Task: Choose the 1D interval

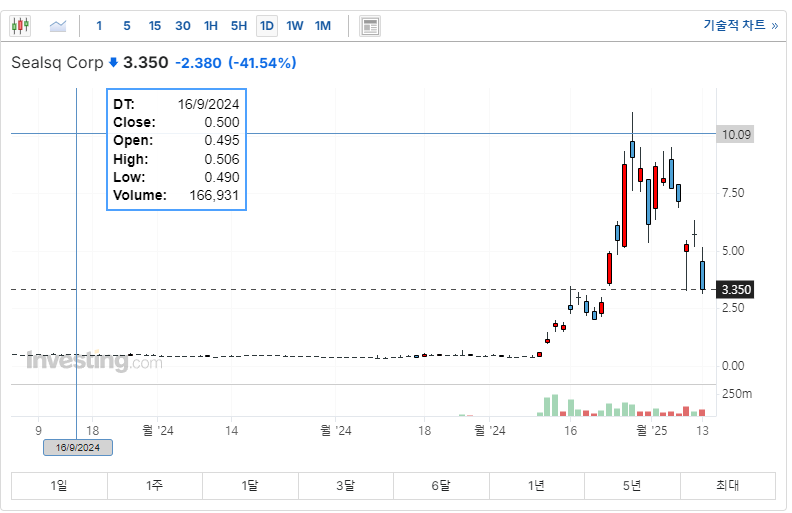Action: click(267, 26)
